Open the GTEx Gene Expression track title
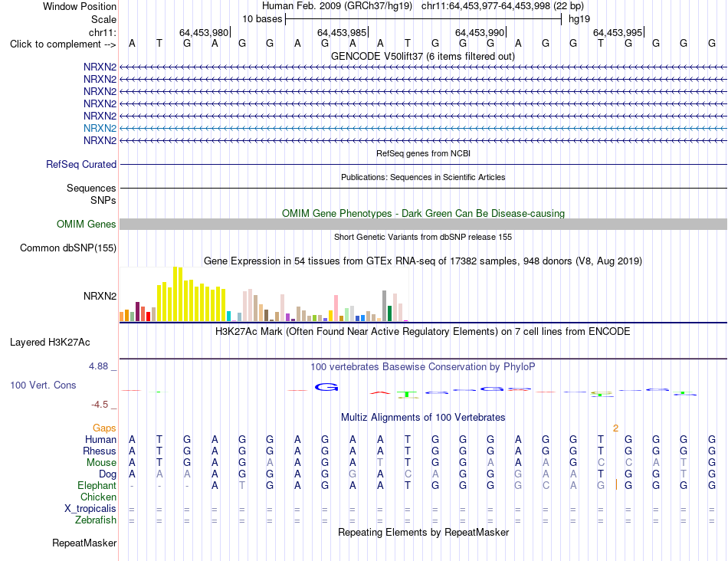The height and width of the screenshot is (561, 728). point(423,261)
